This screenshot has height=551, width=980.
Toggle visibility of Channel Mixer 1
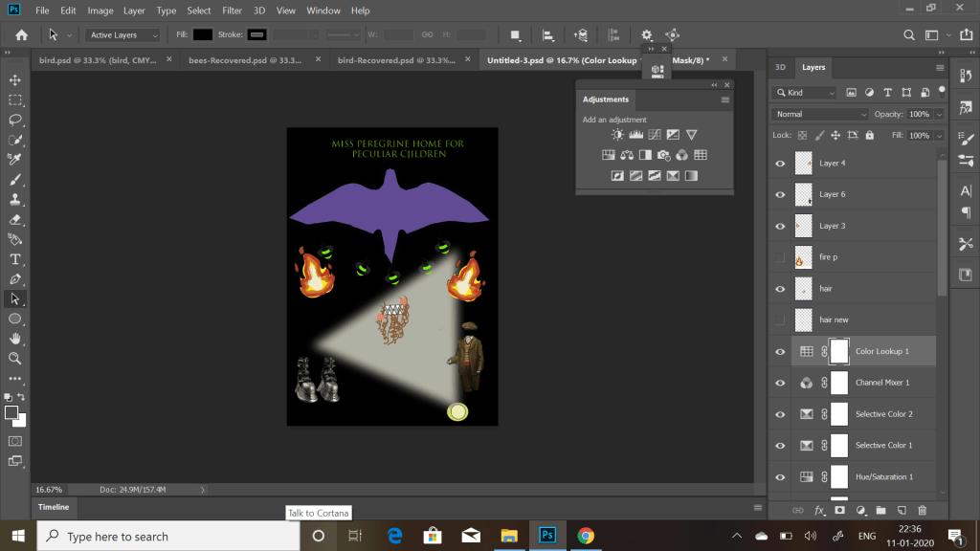(x=780, y=383)
